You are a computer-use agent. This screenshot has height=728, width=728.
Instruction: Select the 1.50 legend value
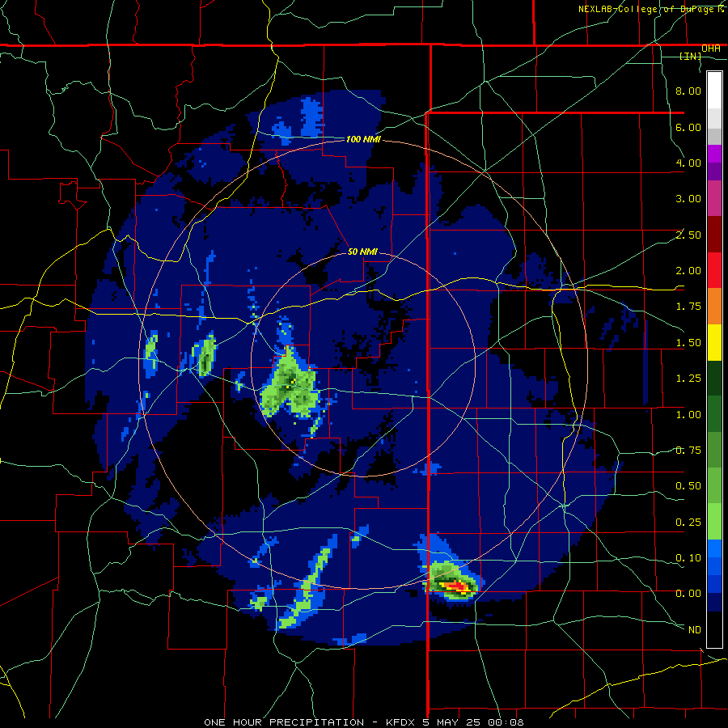688,343
